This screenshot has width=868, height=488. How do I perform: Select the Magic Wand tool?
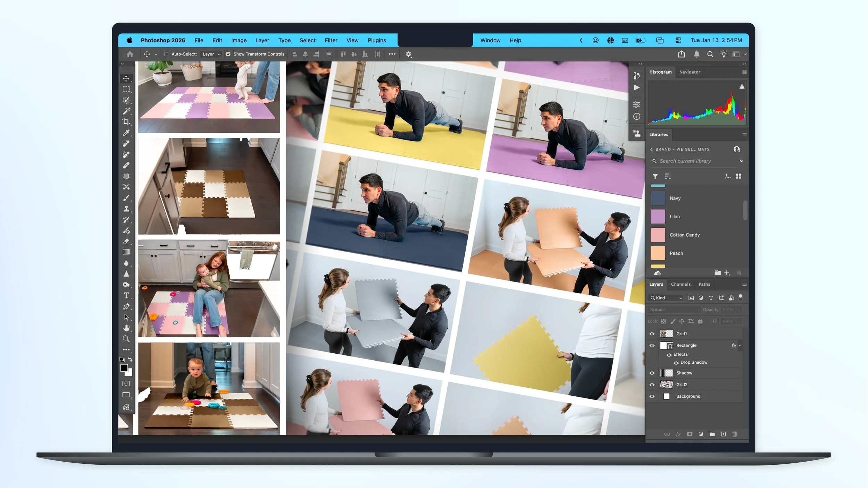[126, 111]
